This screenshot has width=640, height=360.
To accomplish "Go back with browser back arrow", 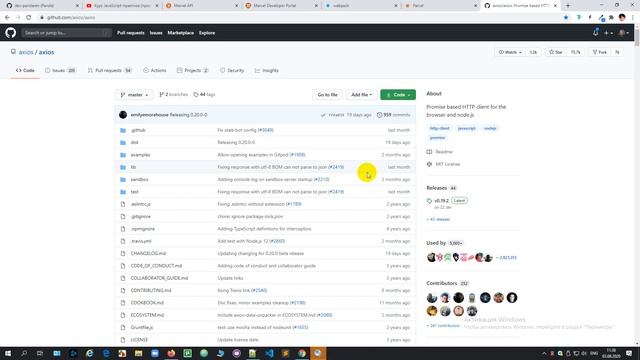I will pos(7,18).
